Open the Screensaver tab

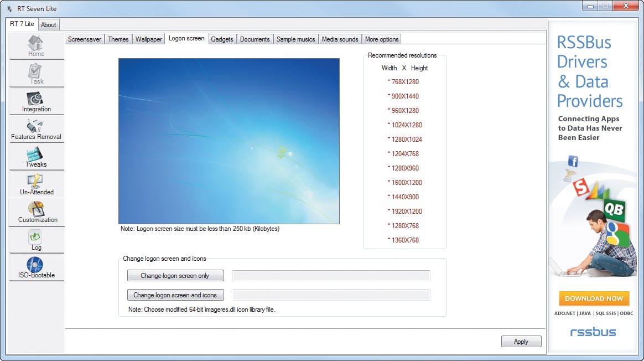(85, 39)
